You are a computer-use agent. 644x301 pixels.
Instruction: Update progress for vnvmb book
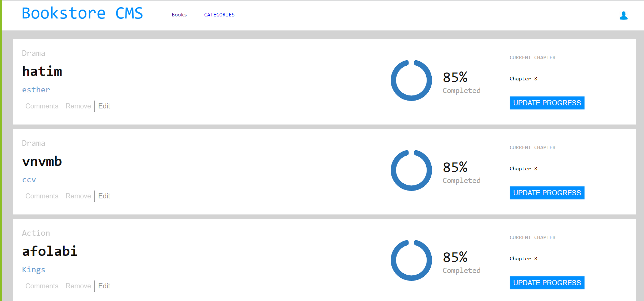(547, 193)
